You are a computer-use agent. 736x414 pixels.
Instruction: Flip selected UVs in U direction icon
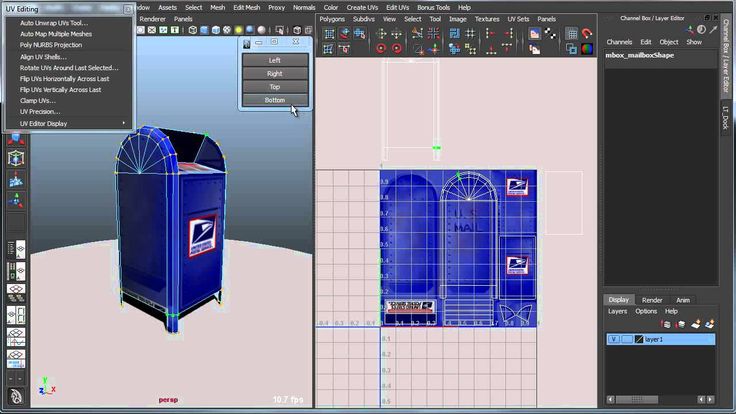(x=381, y=33)
